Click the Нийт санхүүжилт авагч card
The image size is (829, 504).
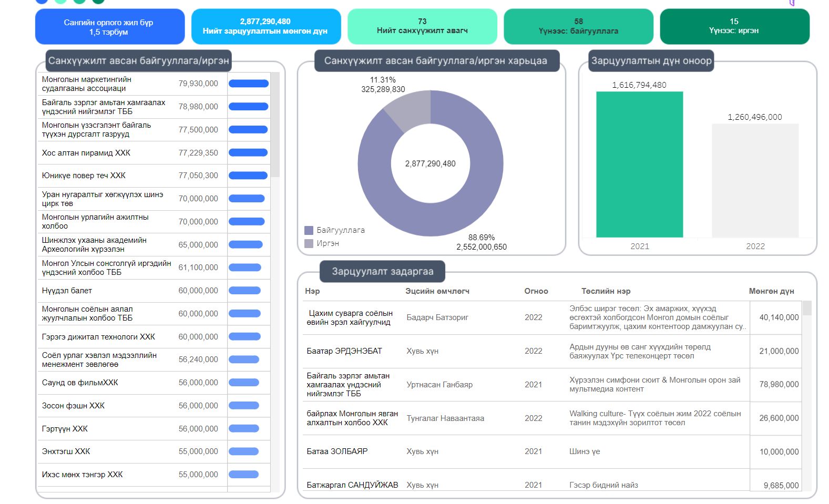422,26
